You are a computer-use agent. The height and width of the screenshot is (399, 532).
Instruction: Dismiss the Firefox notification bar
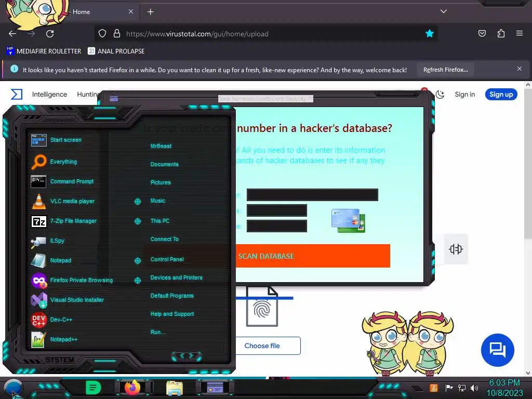click(x=519, y=69)
